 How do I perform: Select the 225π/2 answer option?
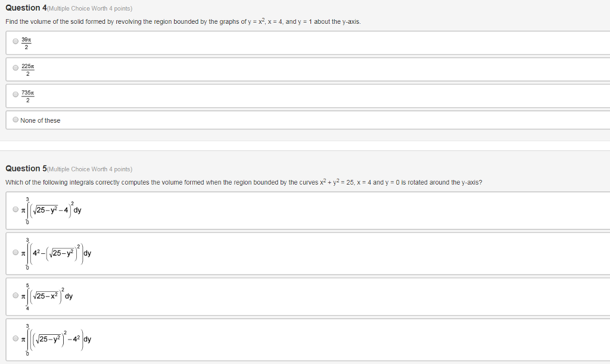coord(15,67)
